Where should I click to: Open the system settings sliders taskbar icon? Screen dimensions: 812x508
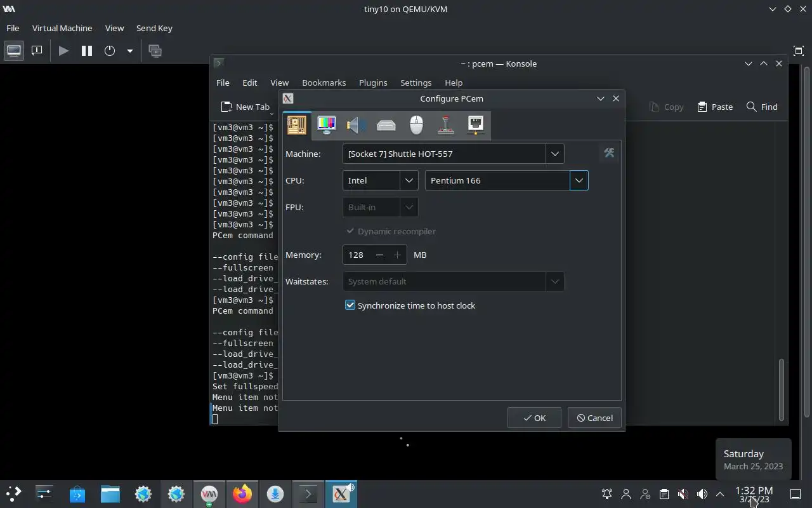tap(44, 493)
